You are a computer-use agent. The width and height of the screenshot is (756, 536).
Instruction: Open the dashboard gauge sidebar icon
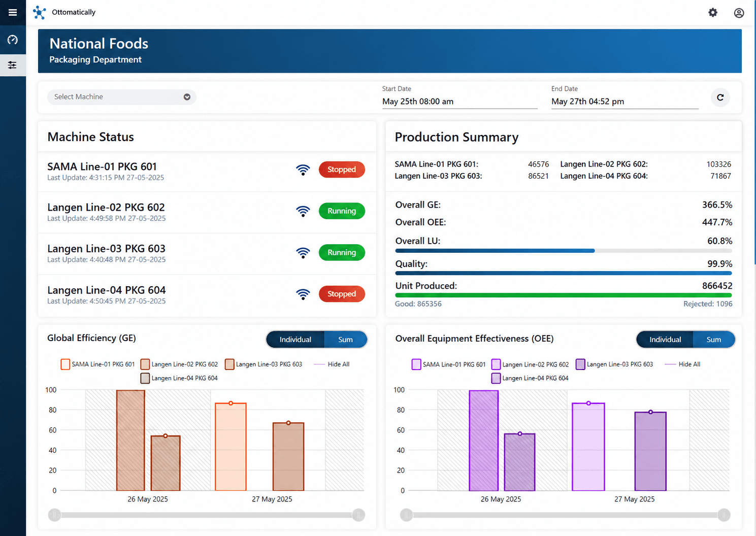[x=13, y=40]
